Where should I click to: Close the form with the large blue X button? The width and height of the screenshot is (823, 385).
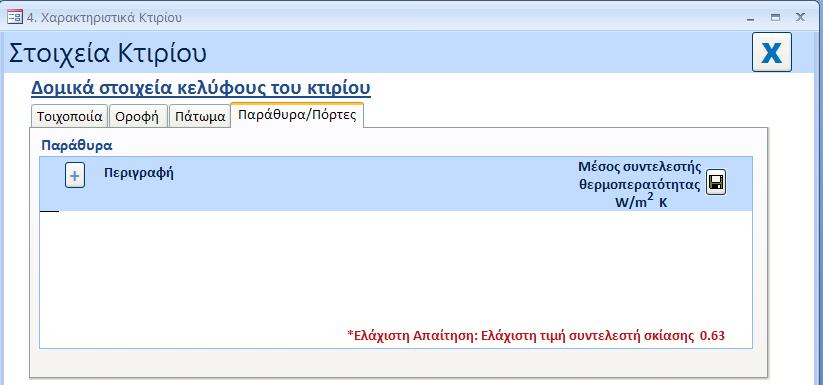point(772,52)
